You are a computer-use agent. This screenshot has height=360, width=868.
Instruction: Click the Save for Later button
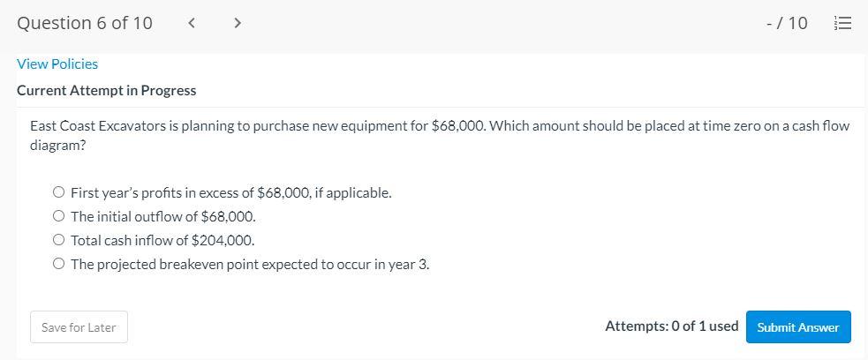pos(79,327)
